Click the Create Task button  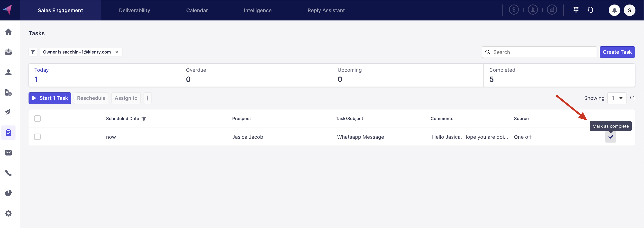pos(617,52)
